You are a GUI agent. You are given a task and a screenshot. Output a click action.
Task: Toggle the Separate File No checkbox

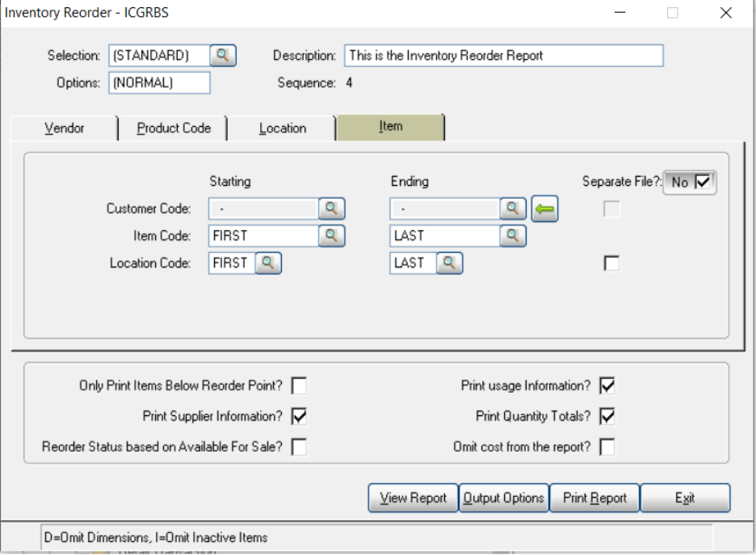point(703,183)
